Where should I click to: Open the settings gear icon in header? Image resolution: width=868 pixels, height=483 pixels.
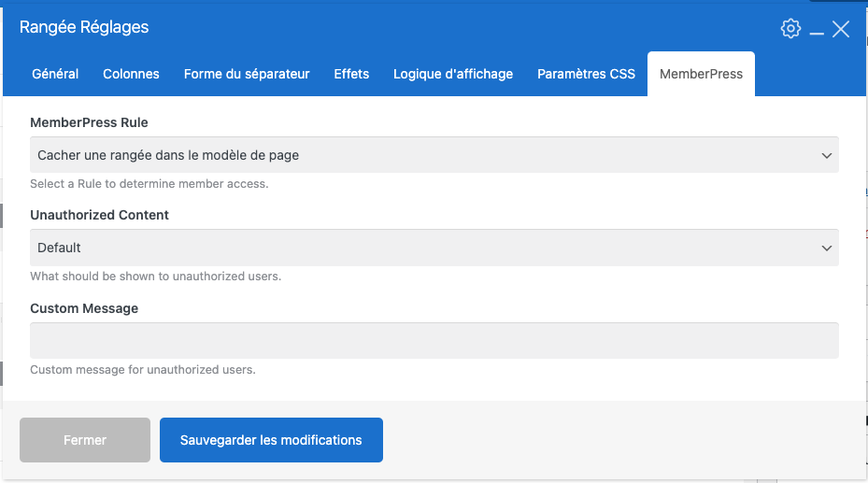click(790, 29)
